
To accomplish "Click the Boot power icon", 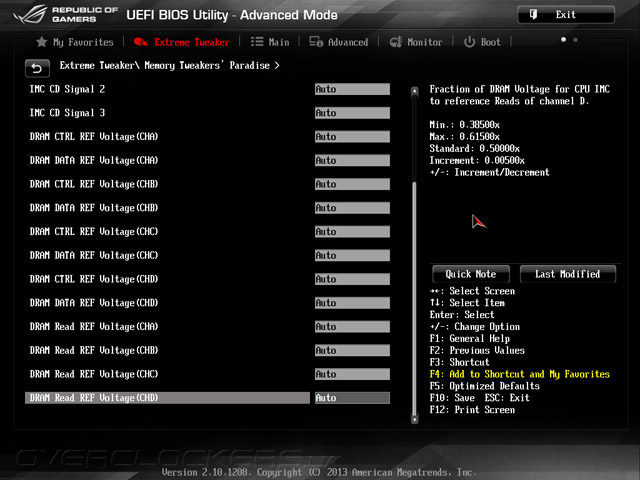I will [469, 42].
